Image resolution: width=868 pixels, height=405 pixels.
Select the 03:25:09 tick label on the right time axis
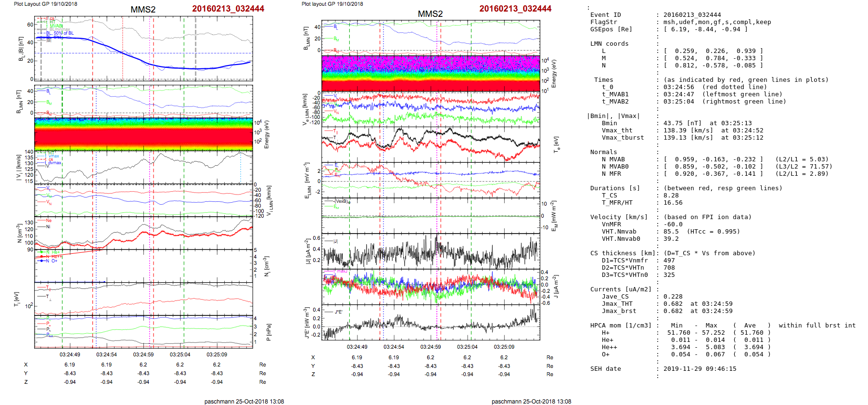504,347
